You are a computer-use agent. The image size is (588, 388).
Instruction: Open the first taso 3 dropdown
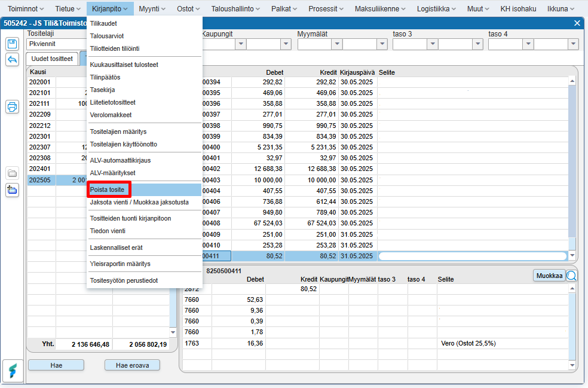[432, 44]
